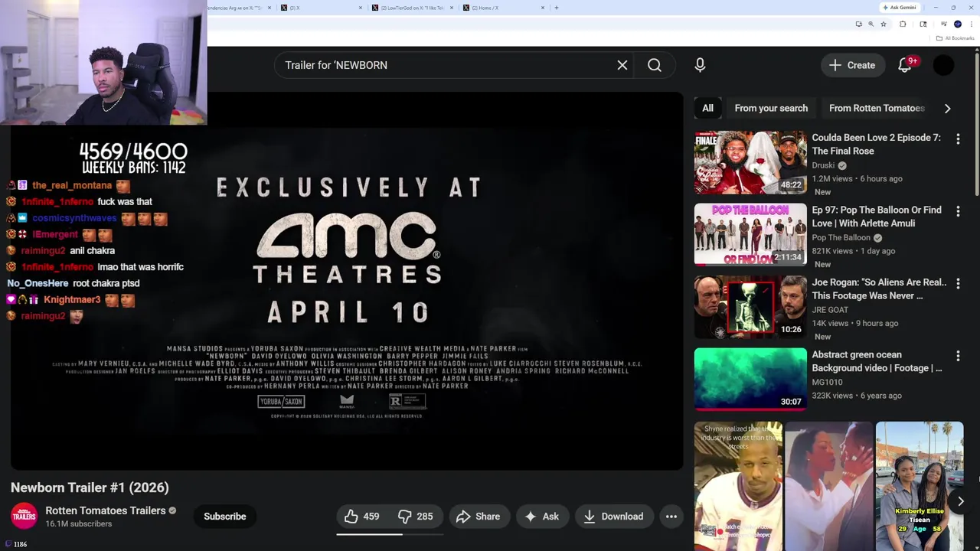
Task: Like the Newborn trailer video
Action: (362, 517)
